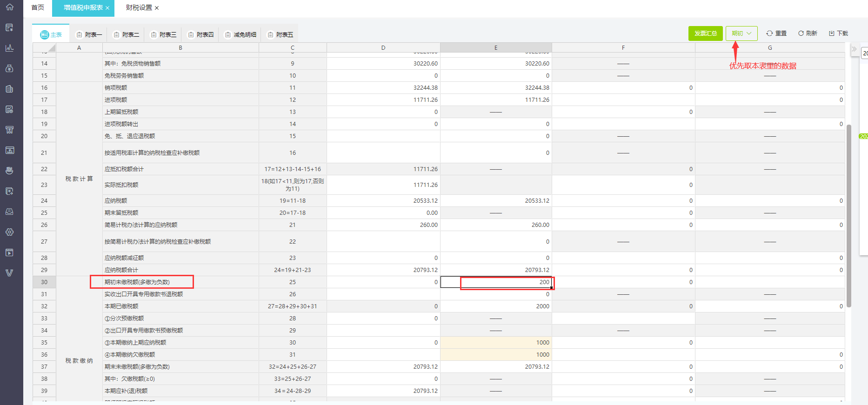This screenshot has width=868, height=405.
Task: Select cell with value 200 in row 30
Action: pyautogui.click(x=496, y=282)
